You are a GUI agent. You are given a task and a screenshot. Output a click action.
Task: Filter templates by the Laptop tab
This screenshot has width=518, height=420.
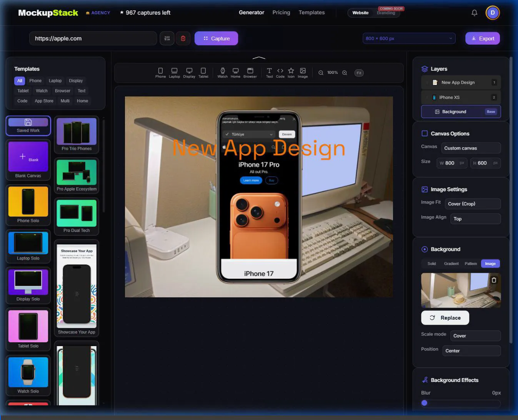pyautogui.click(x=55, y=81)
